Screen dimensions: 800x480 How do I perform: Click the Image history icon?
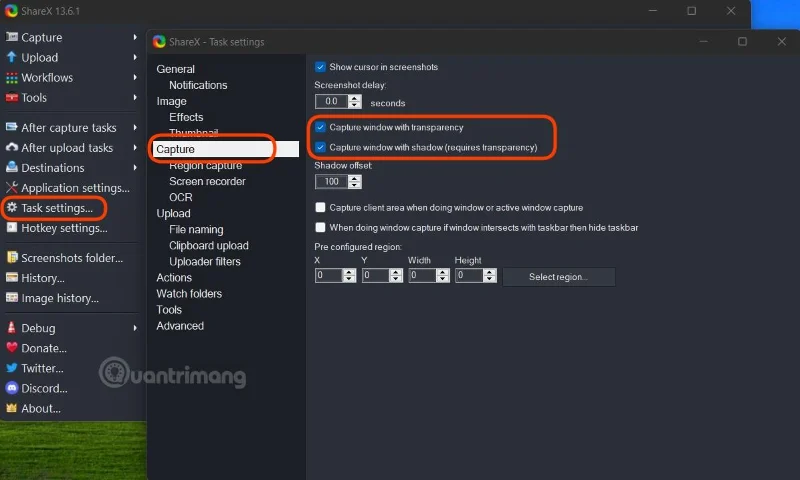click(11, 298)
